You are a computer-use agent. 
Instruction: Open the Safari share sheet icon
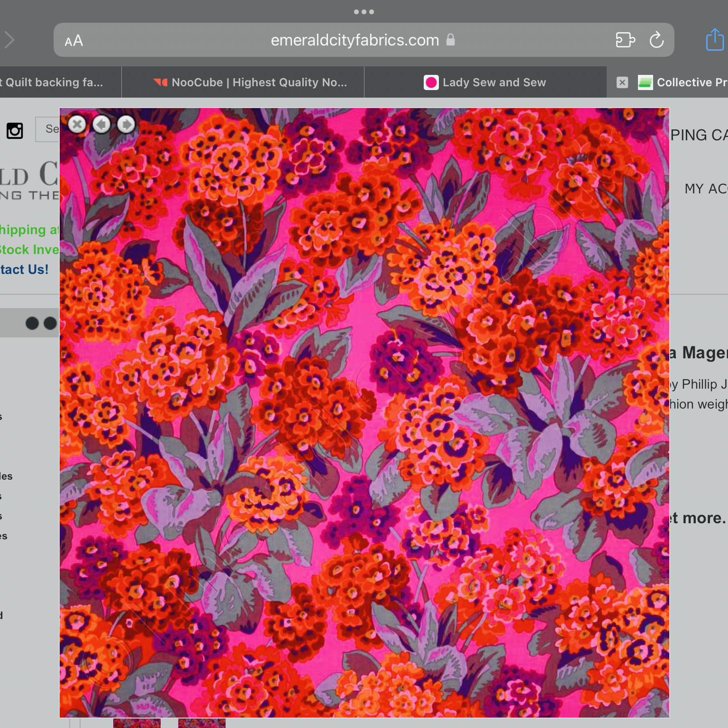click(715, 39)
